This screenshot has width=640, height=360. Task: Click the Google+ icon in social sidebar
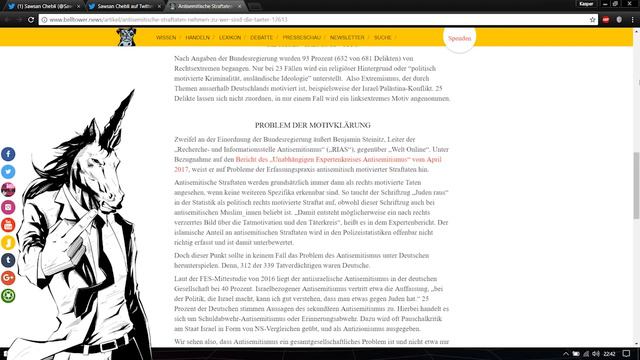pyautogui.click(x=8, y=278)
